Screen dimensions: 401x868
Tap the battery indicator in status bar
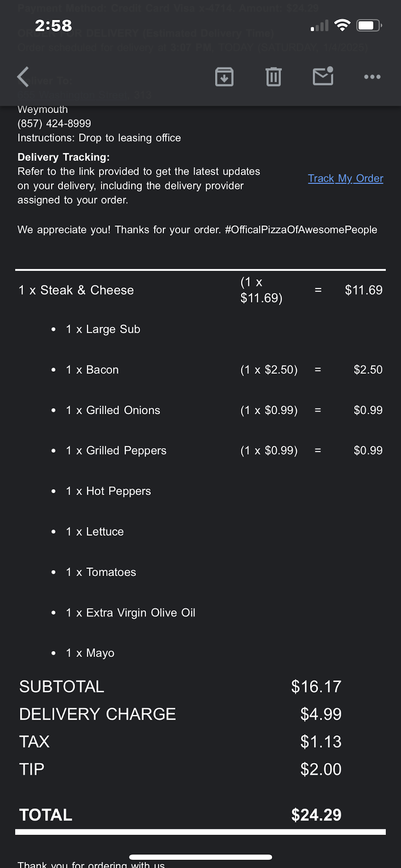[369, 25]
